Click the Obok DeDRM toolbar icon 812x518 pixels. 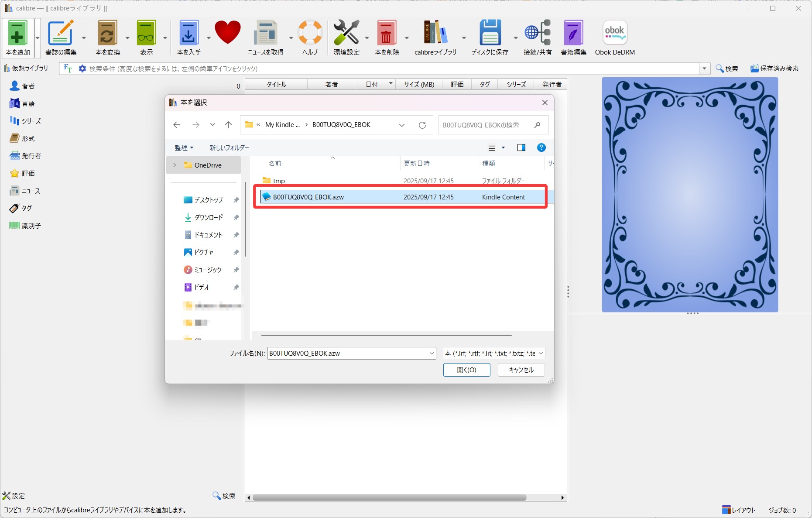(x=614, y=34)
